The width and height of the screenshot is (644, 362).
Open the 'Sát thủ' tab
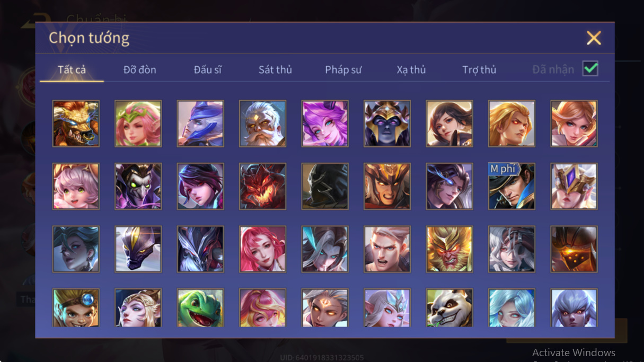point(275,69)
